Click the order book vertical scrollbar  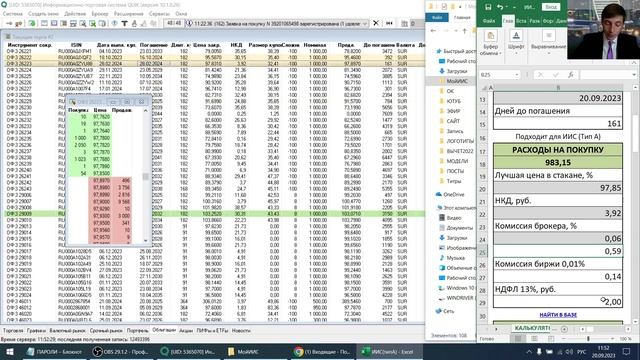click(x=145, y=176)
